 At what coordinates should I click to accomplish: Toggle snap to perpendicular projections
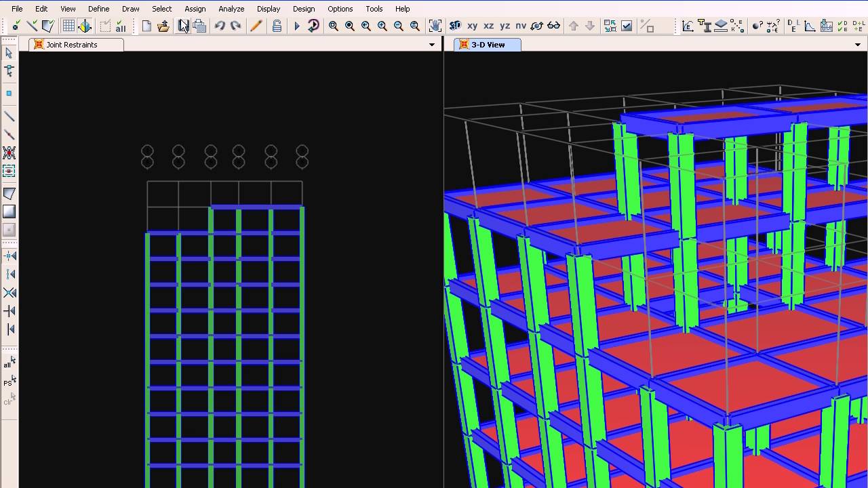[x=9, y=310]
